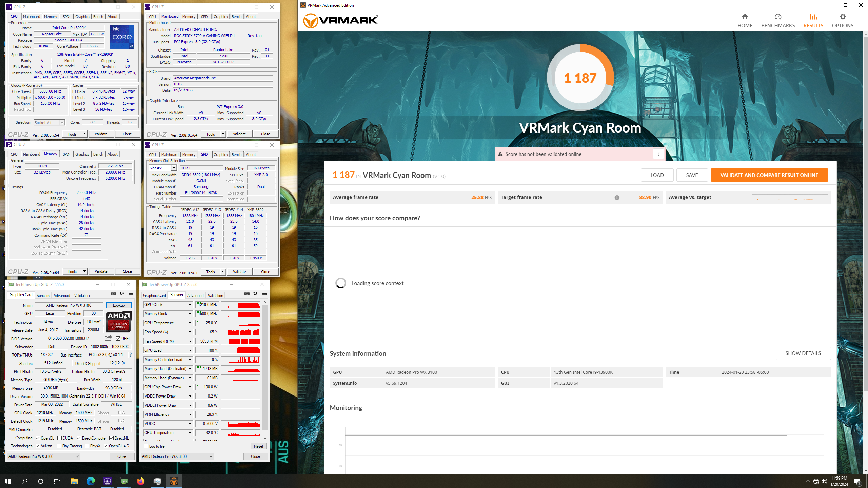Open VRMark OPTIONS gear
This screenshot has height=488, width=868.
pos(843,21)
